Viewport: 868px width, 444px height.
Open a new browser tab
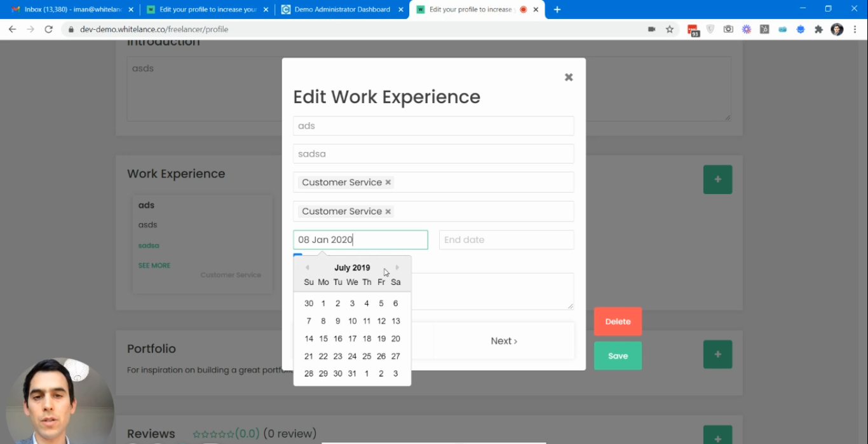coord(557,10)
